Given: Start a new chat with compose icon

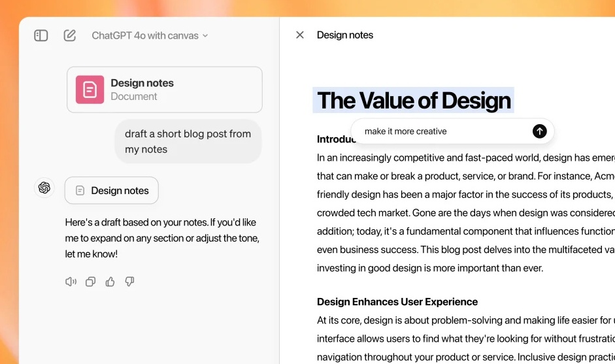Looking at the screenshot, I should [70, 35].
